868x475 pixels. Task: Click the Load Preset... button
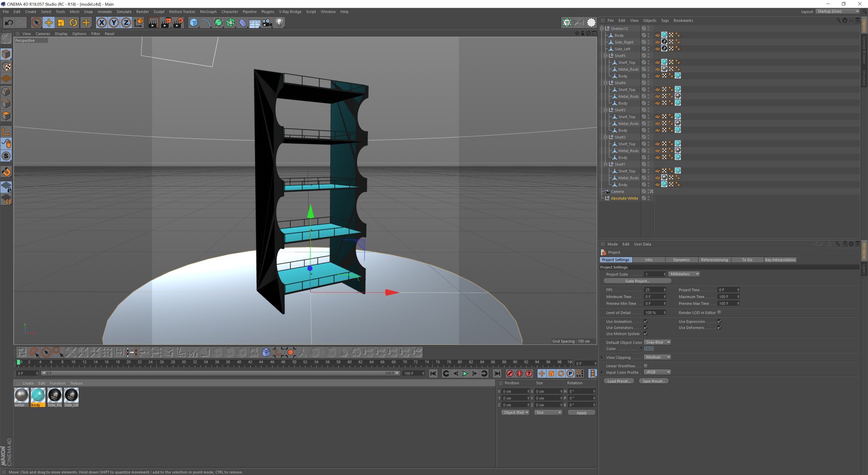click(618, 381)
